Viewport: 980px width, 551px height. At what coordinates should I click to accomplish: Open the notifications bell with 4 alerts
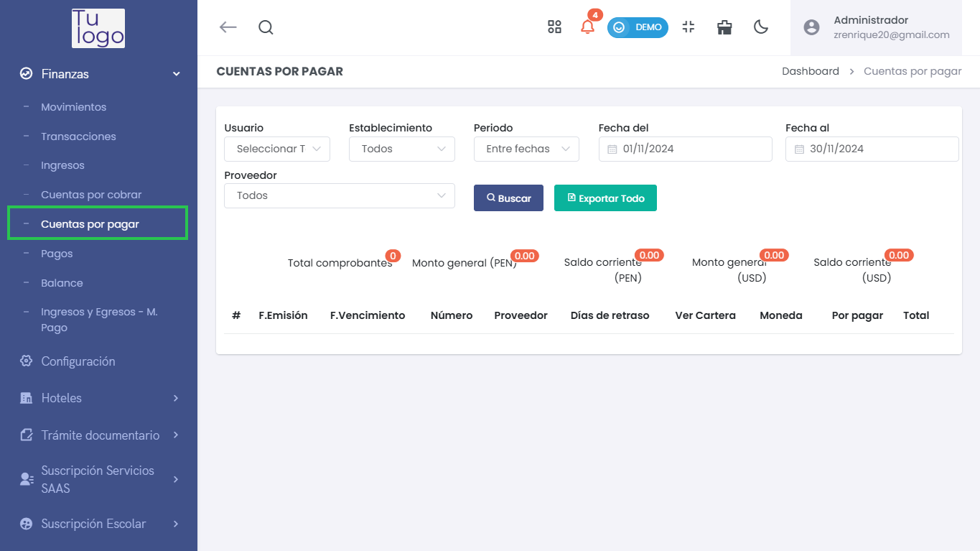point(587,27)
